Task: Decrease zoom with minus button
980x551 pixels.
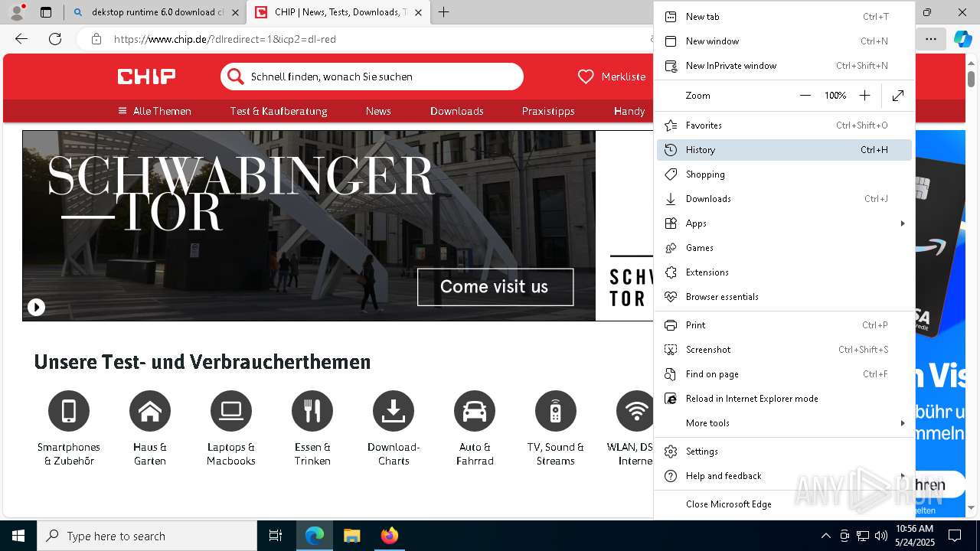Action: click(805, 96)
